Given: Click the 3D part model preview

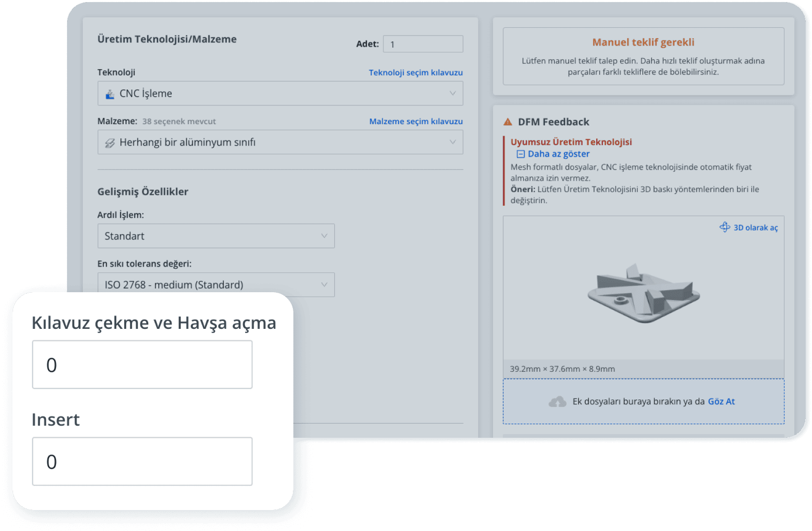Looking at the screenshot, I should 643,293.
